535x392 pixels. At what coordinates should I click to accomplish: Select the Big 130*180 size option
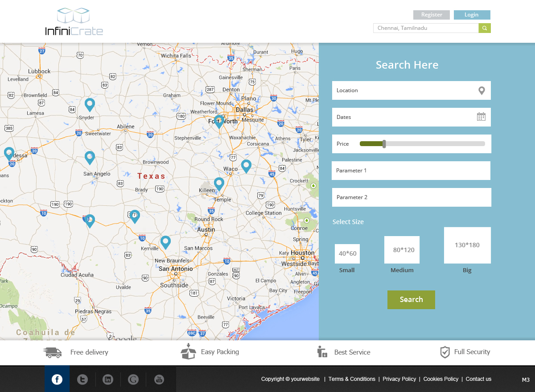point(467,245)
